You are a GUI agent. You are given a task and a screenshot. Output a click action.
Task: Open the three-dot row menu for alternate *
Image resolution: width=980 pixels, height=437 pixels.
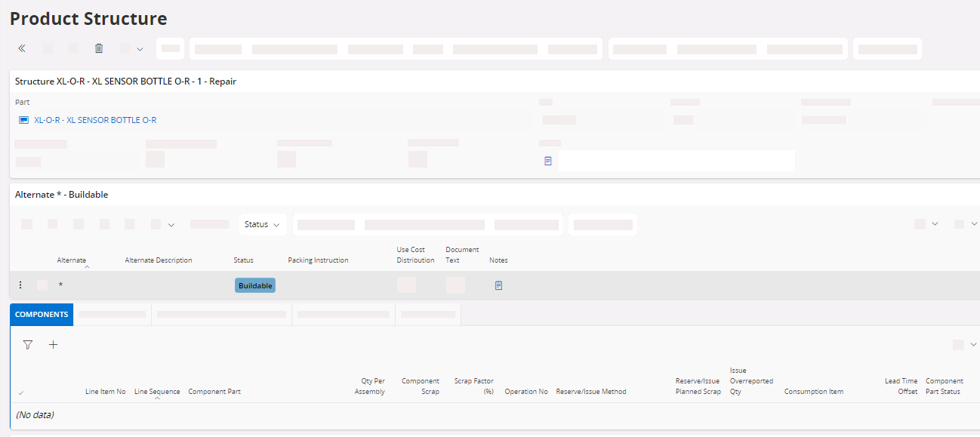click(20, 285)
